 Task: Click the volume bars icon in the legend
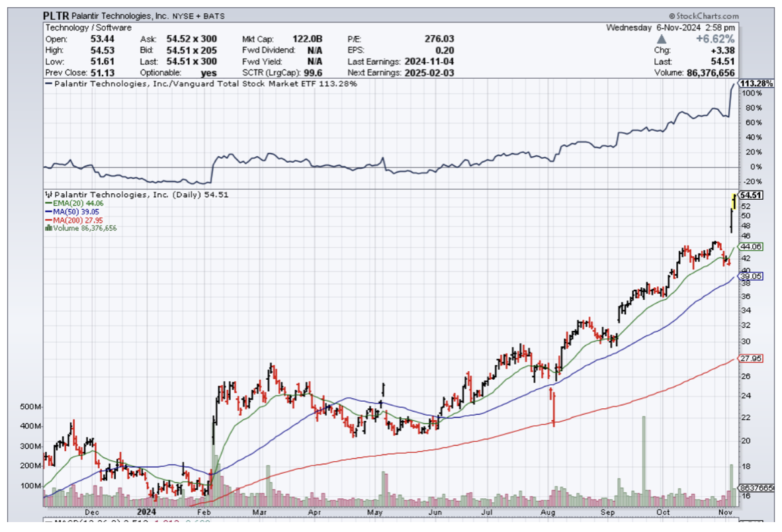click(x=48, y=228)
